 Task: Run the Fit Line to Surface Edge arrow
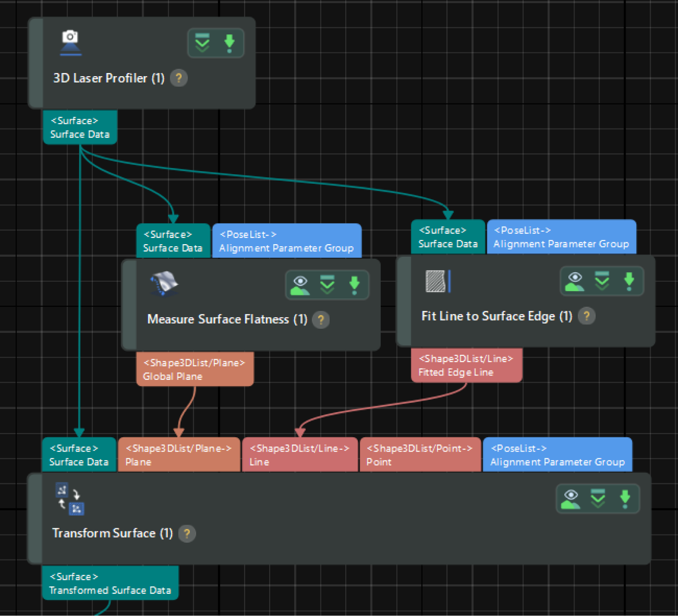tap(629, 281)
